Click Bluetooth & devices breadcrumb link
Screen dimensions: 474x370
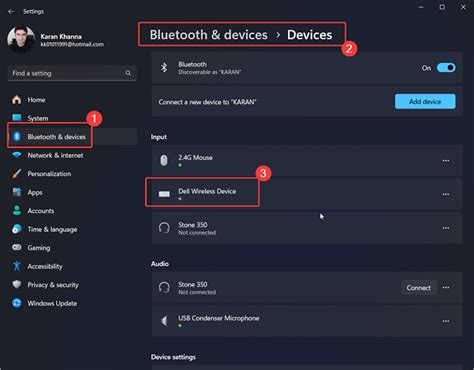pos(208,35)
